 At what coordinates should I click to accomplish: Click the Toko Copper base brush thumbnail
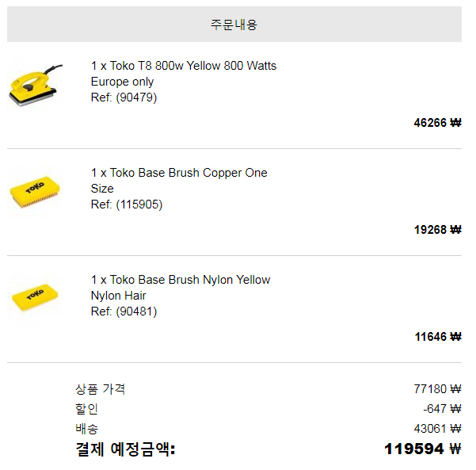[35, 192]
